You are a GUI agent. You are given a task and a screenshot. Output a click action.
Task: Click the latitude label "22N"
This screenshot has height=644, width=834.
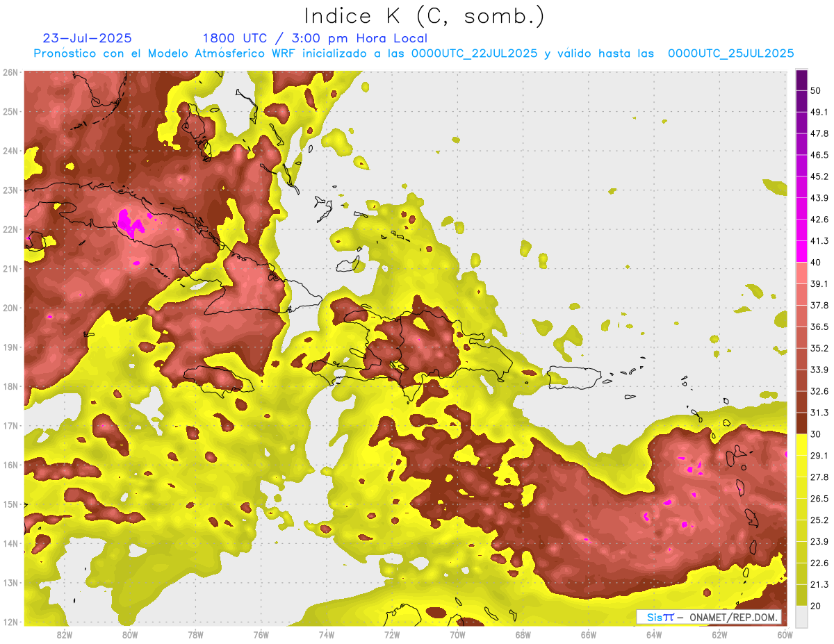(10, 229)
